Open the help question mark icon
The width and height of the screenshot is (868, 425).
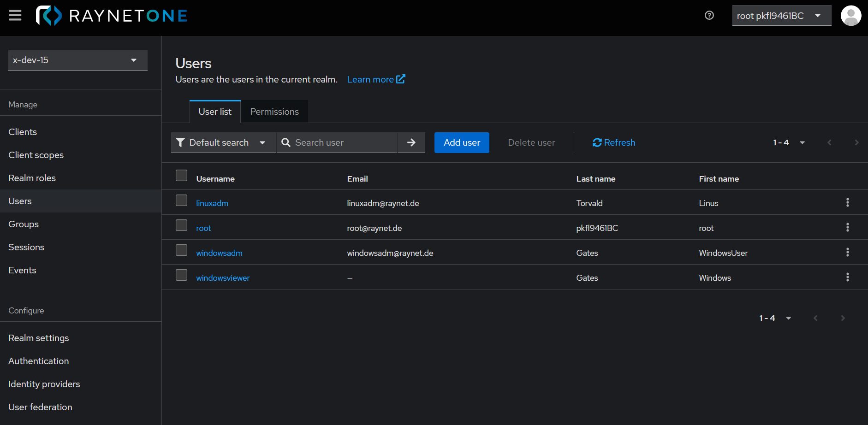pos(709,16)
